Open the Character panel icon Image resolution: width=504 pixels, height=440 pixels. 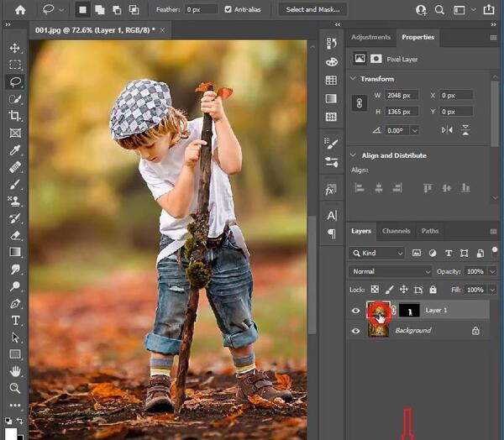coord(332,215)
